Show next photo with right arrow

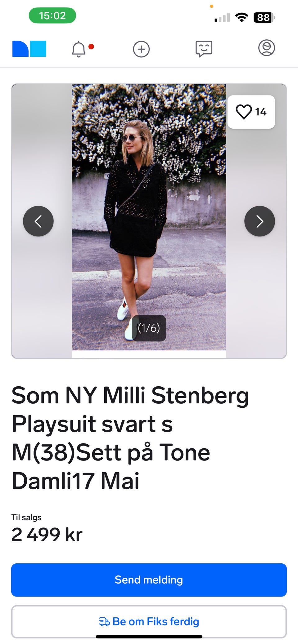260,221
